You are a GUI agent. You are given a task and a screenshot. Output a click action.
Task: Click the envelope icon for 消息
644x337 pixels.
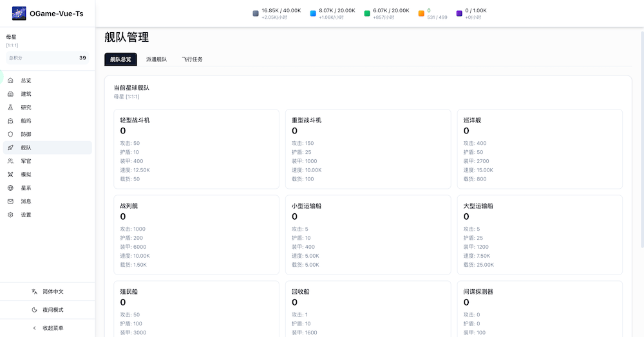10,202
